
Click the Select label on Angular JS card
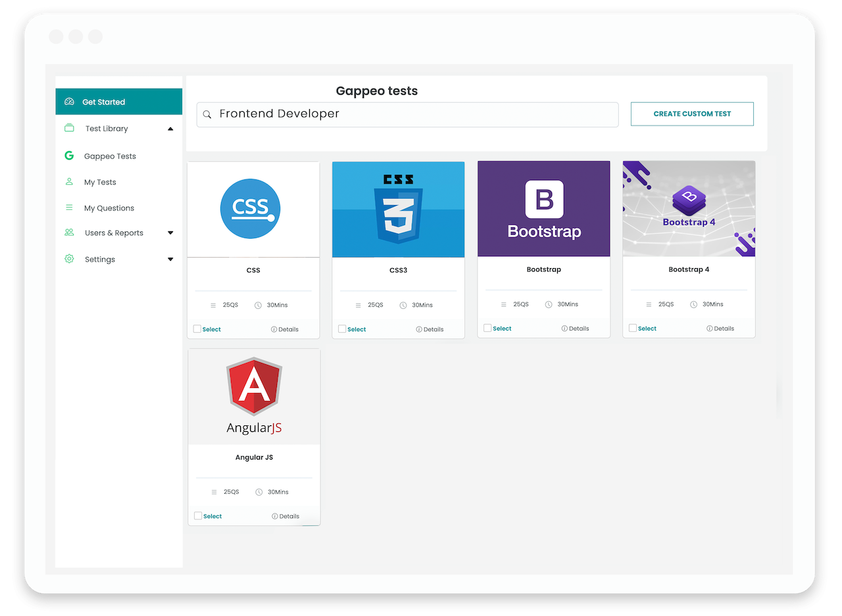pyautogui.click(x=212, y=516)
